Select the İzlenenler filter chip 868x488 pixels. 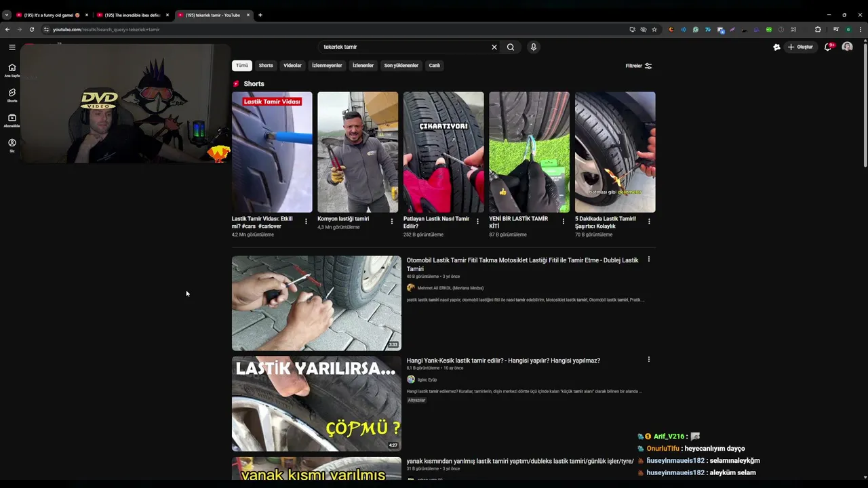pos(363,66)
